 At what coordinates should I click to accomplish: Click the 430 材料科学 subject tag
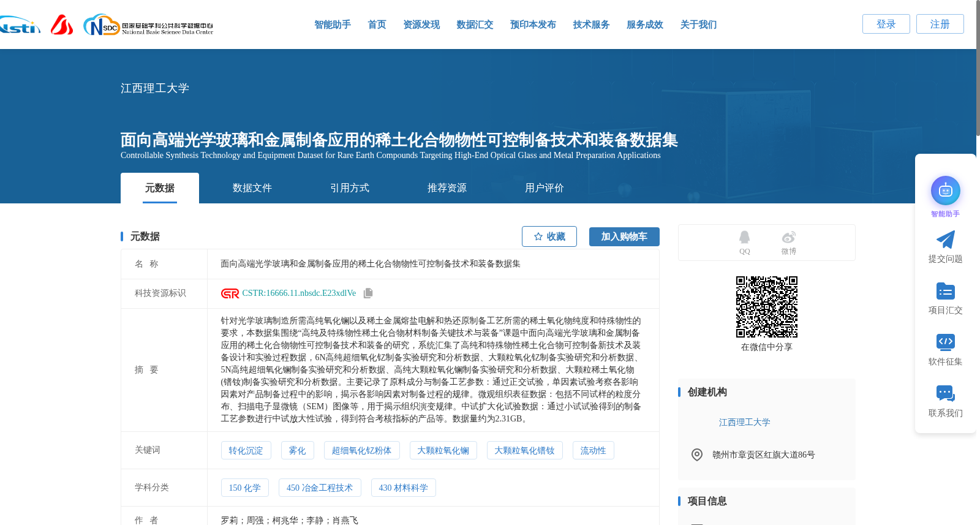[403, 488]
